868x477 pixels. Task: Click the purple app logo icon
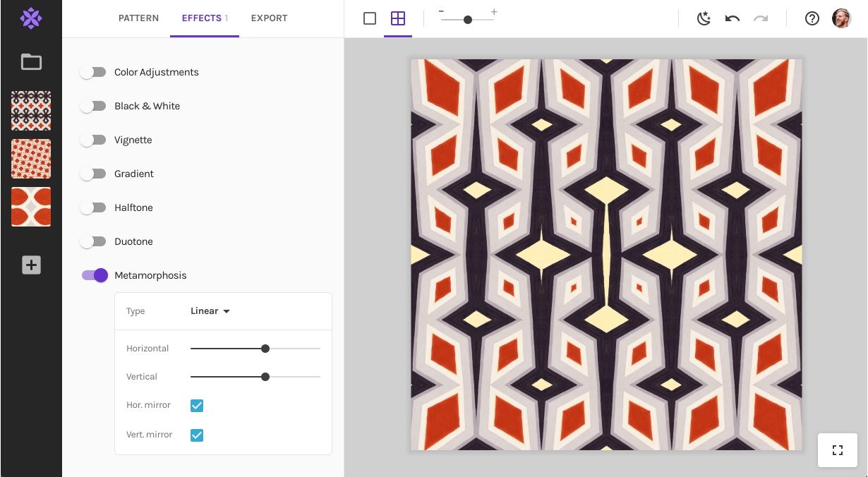pos(31,18)
